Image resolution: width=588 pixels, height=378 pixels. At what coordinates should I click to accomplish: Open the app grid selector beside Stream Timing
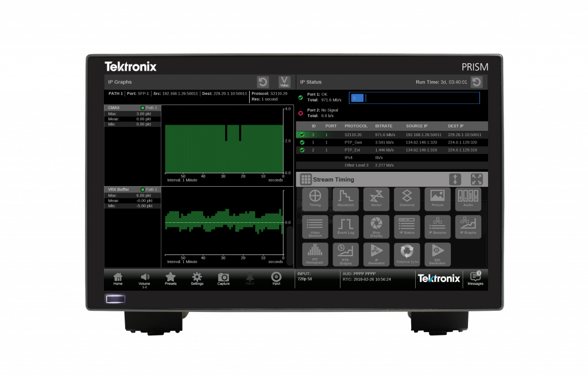point(305,179)
